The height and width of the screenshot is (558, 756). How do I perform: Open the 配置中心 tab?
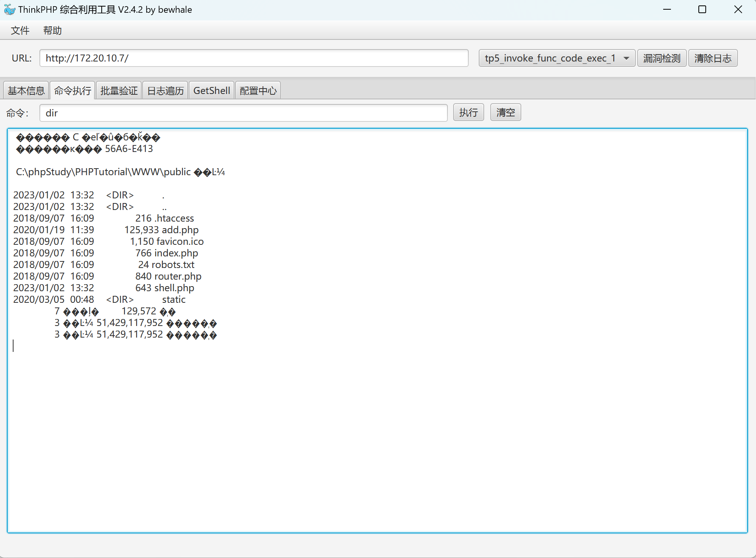click(x=258, y=91)
